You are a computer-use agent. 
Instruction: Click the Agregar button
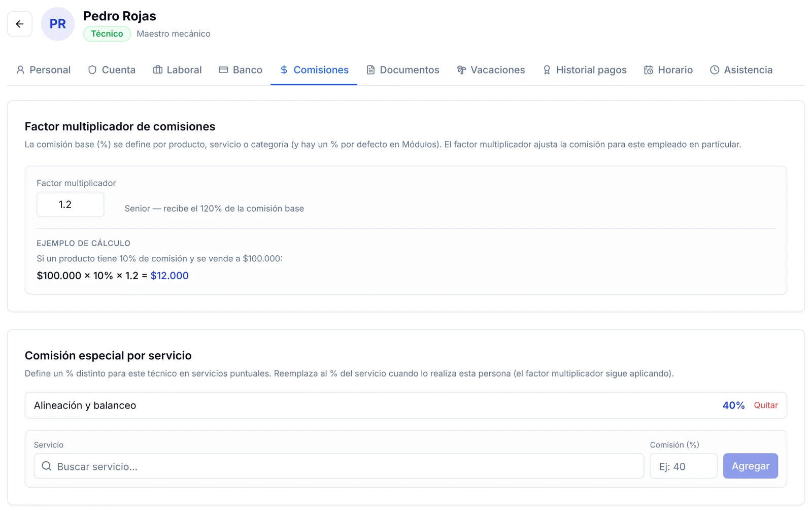[x=750, y=466]
